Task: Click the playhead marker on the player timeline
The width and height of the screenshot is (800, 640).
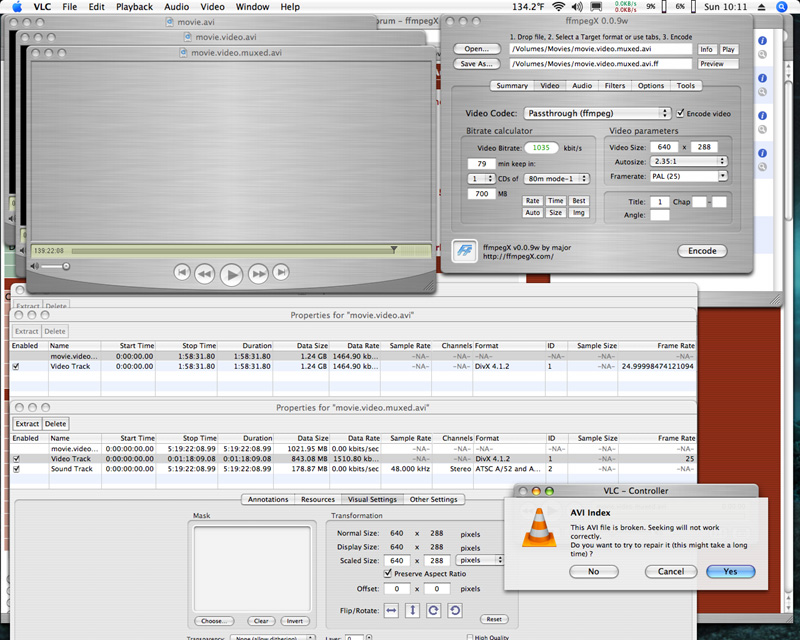Action: point(394,249)
